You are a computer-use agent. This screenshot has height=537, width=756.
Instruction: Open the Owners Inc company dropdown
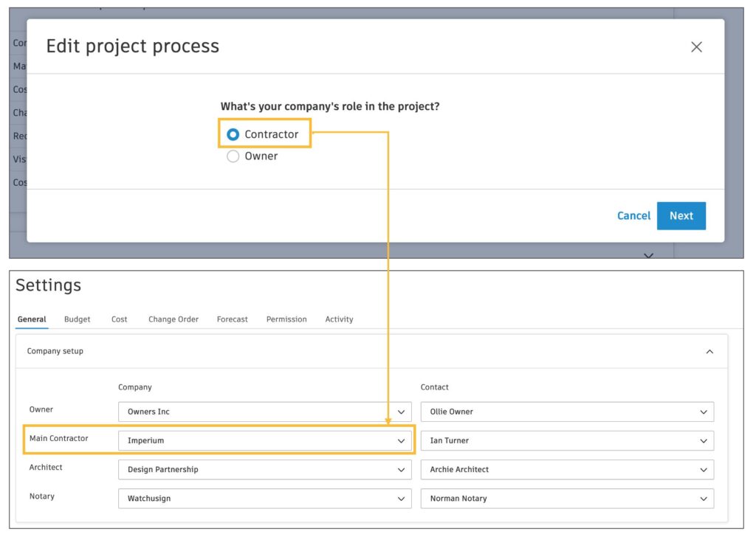(264, 412)
